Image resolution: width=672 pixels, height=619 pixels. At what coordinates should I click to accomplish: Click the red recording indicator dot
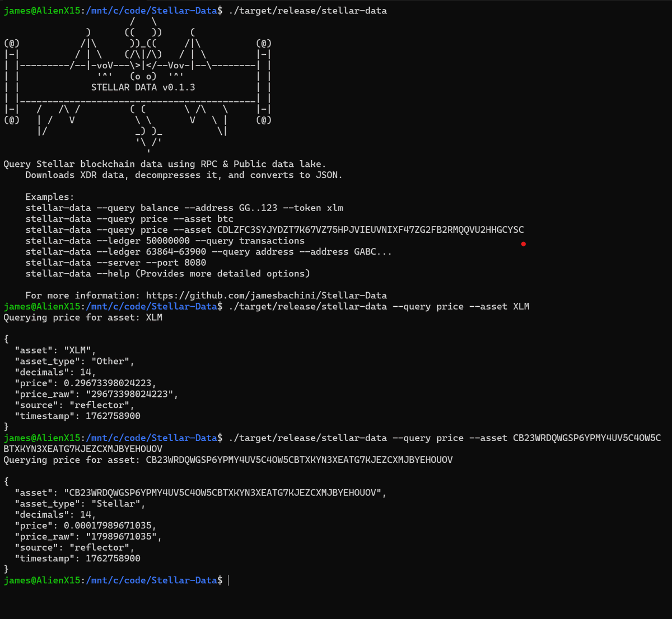[x=524, y=243]
